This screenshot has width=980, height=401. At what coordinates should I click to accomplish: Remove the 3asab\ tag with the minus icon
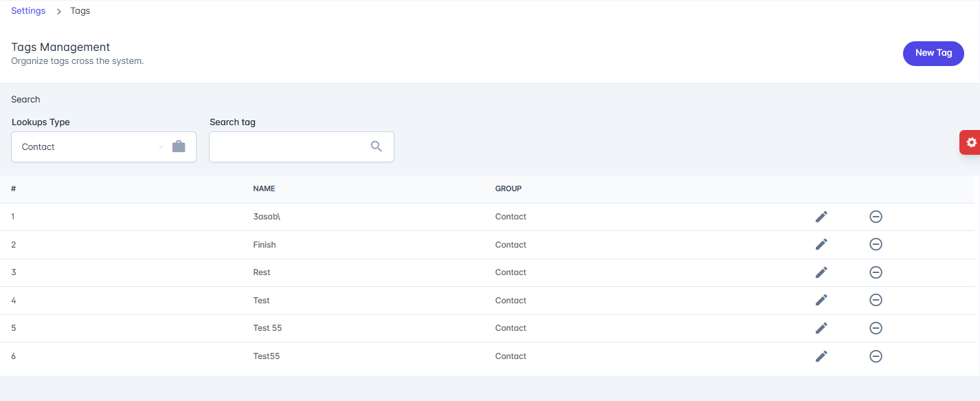tap(876, 217)
